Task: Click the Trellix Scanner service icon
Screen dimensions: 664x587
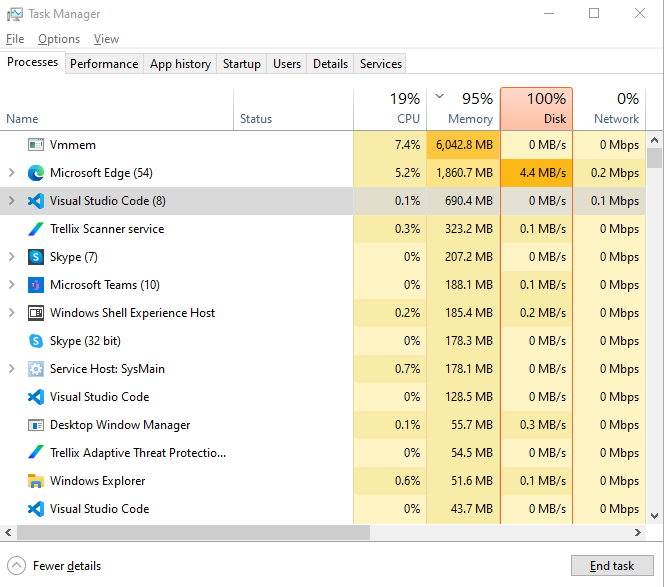Action: [36, 229]
